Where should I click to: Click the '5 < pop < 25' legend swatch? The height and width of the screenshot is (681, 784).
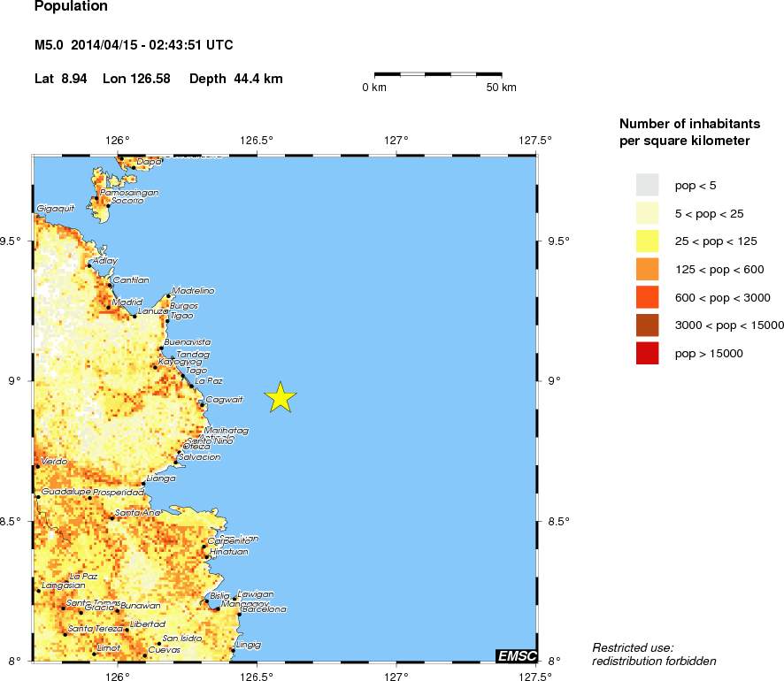[x=647, y=212]
